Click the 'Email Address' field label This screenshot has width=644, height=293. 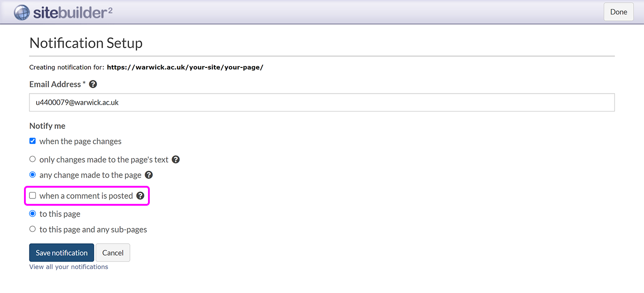click(x=55, y=84)
